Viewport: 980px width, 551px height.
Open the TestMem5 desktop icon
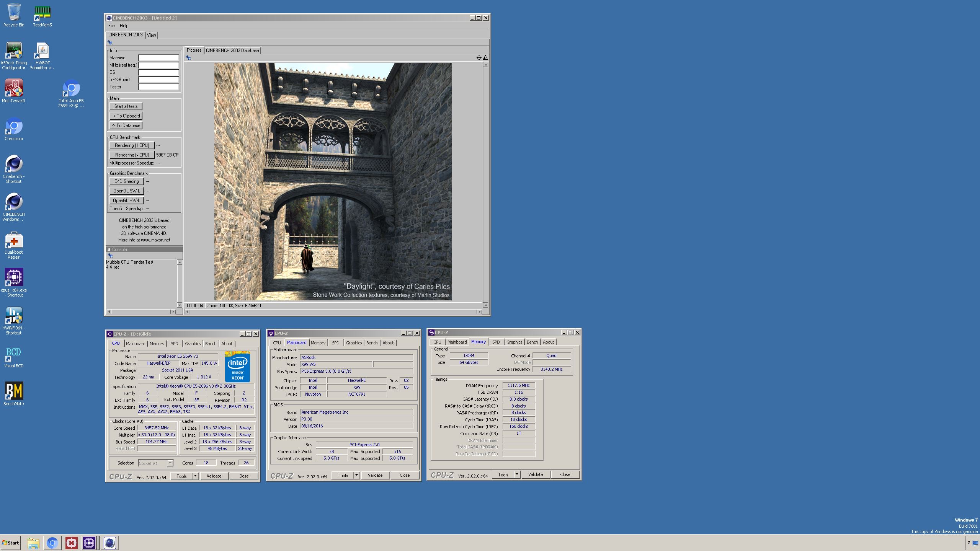pos(42,15)
